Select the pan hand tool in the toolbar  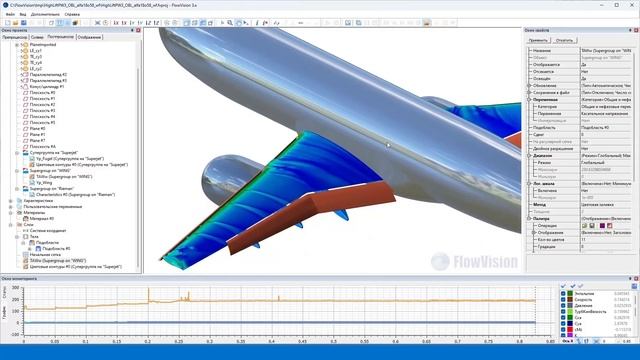[238, 23]
